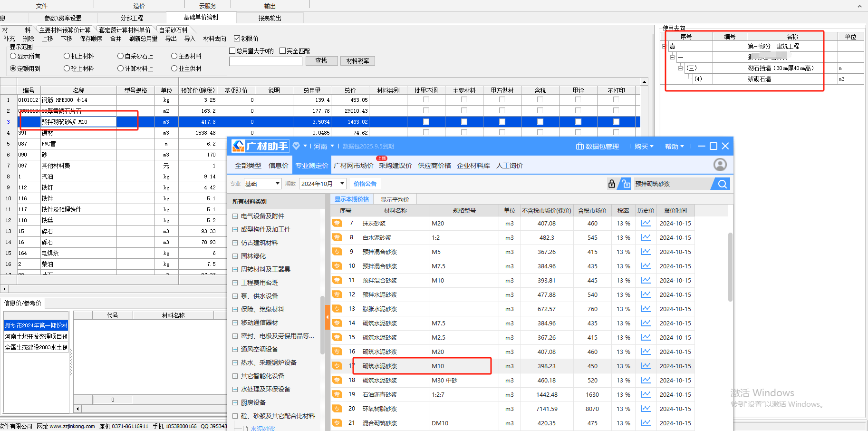Viewport: 868px width, 431px height.
Task: Click orange 专 badge on 预拌水泥砂浆 row
Action: tap(337, 294)
